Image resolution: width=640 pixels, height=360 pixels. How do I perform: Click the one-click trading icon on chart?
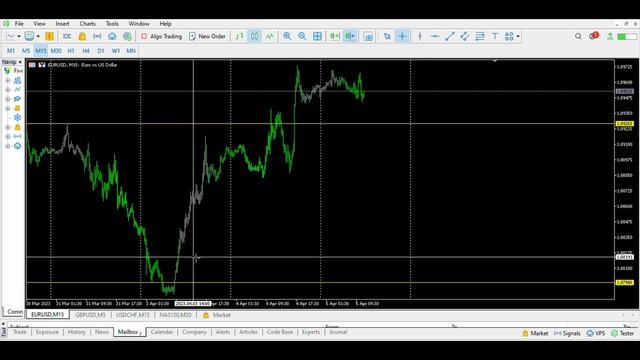click(x=42, y=65)
